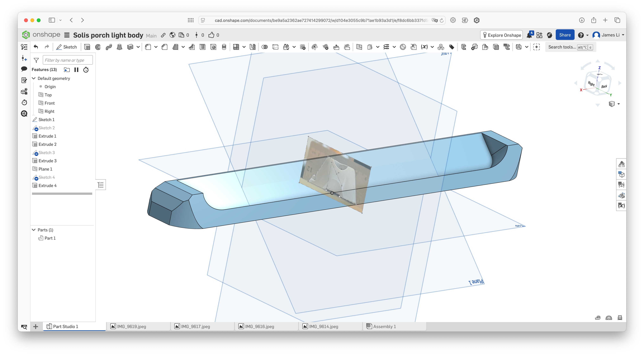Click the add feature folder icon

coord(67,70)
